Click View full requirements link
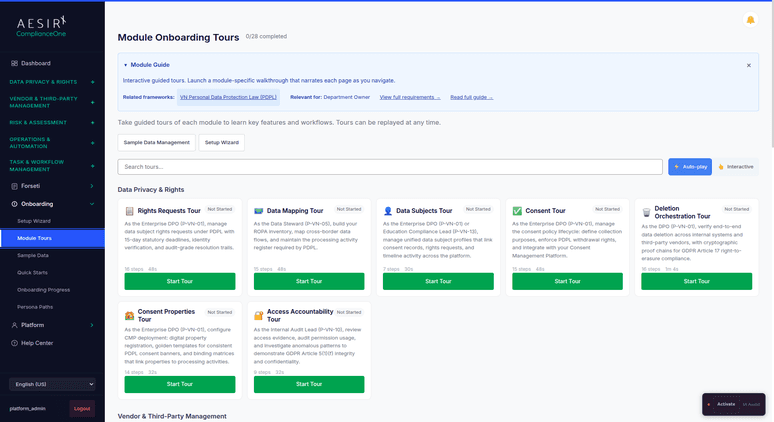This screenshot has width=774, height=422. [x=410, y=97]
